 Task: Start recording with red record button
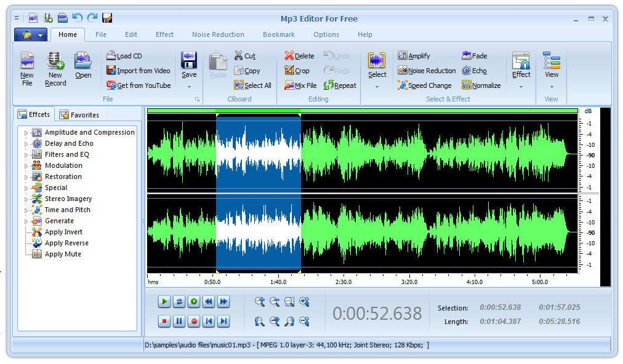tap(194, 321)
